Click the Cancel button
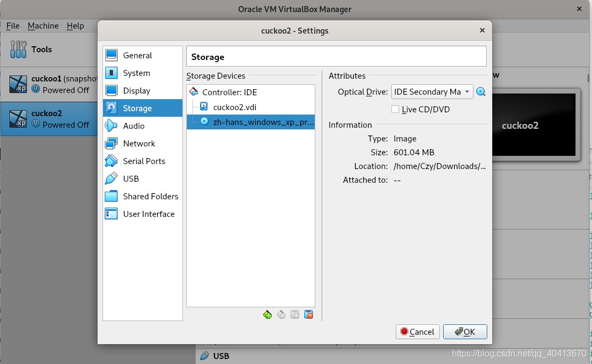 [418, 332]
